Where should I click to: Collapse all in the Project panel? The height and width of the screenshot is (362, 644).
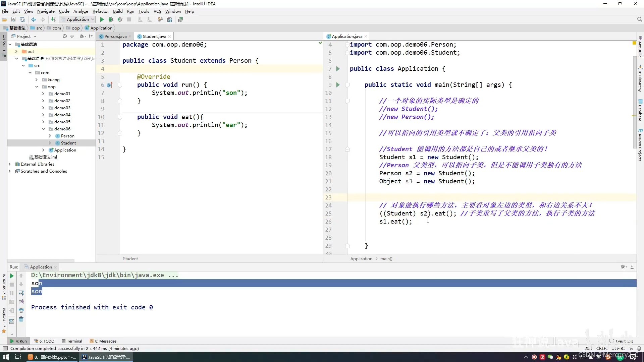[72, 36]
